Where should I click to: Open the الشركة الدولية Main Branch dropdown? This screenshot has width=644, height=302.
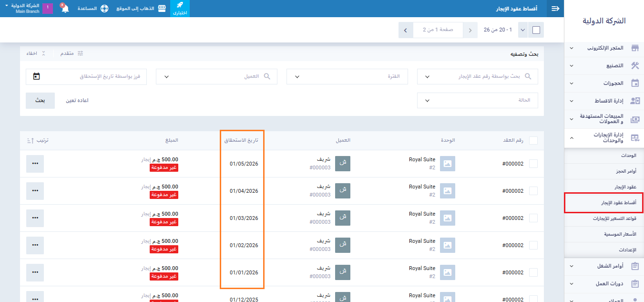pyautogui.click(x=22, y=8)
